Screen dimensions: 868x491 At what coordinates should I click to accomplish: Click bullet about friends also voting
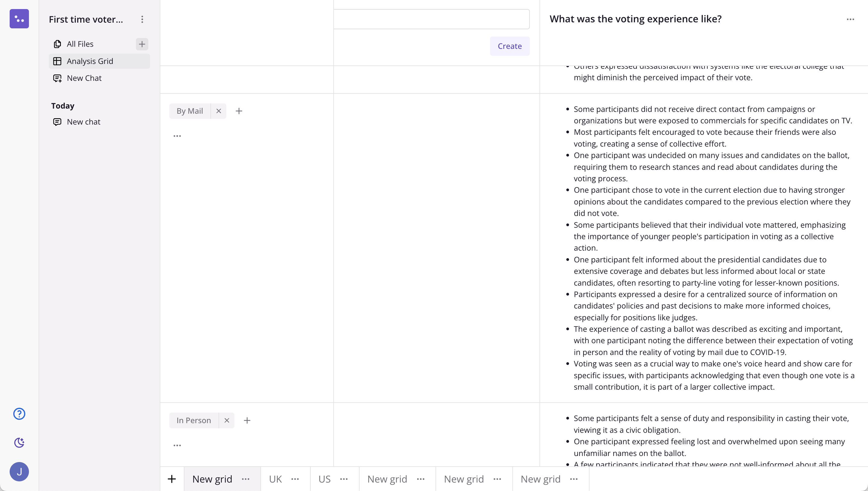tap(705, 138)
